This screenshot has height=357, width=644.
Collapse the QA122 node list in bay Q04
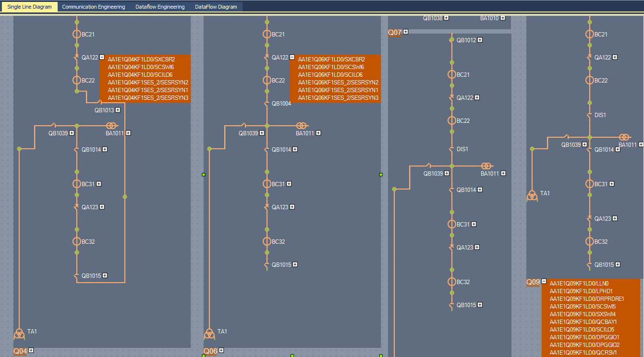pyautogui.click(x=102, y=57)
